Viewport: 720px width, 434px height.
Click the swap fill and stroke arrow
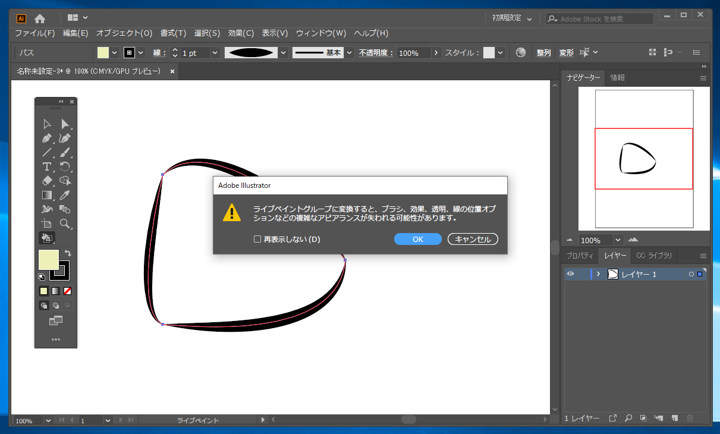pyautogui.click(x=68, y=254)
